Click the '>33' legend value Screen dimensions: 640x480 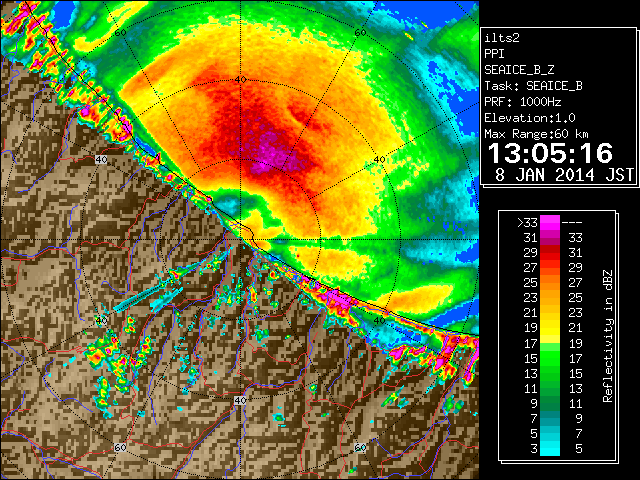click(x=528, y=223)
